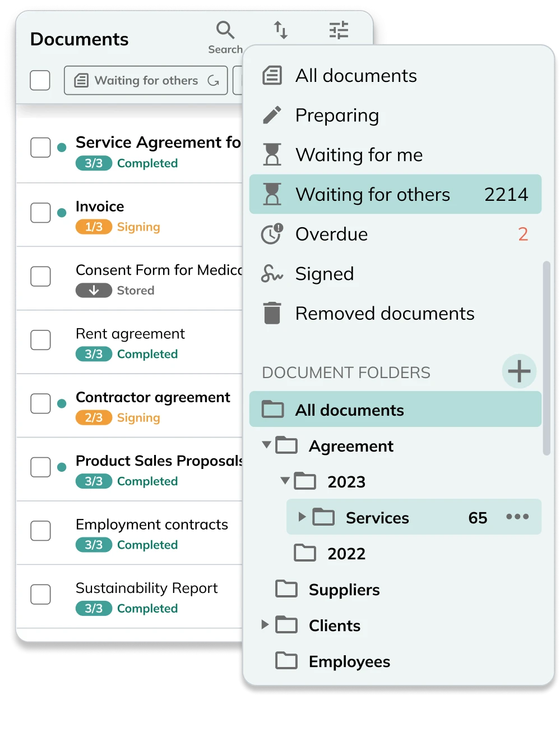Expand the Services folder arrow
Image resolution: width=560 pixels, height=736 pixels.
[302, 517]
